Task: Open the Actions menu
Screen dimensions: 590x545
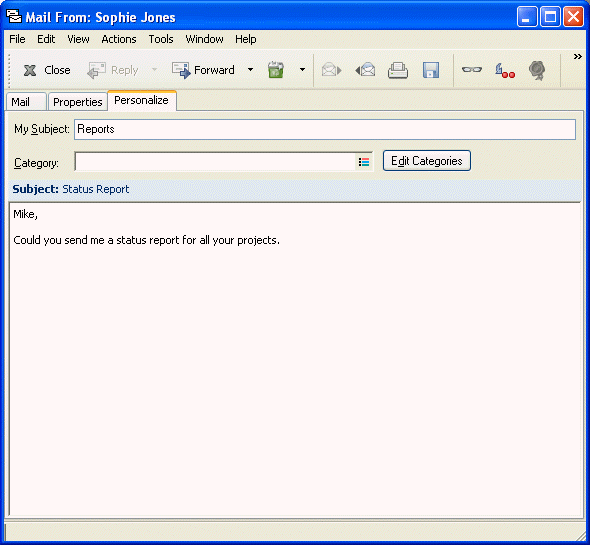Action: [x=119, y=39]
